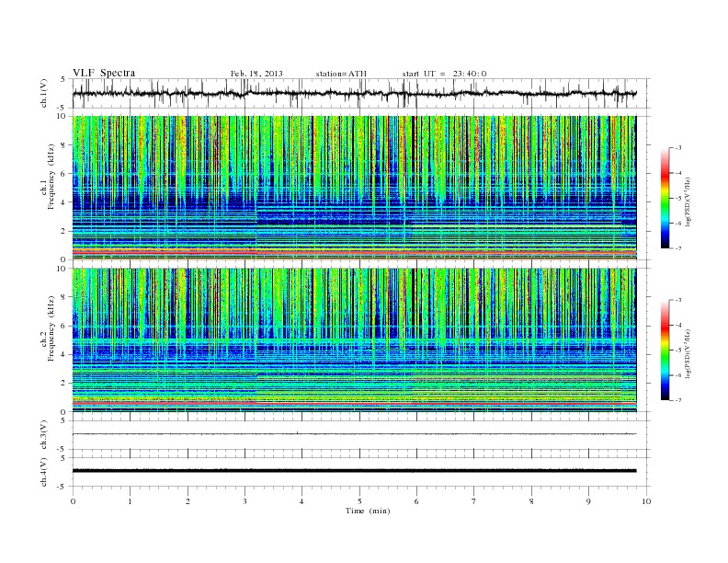The height and width of the screenshot is (563, 728).
Task: Click the "Time (min)" x-axis label
Action: click(x=368, y=511)
